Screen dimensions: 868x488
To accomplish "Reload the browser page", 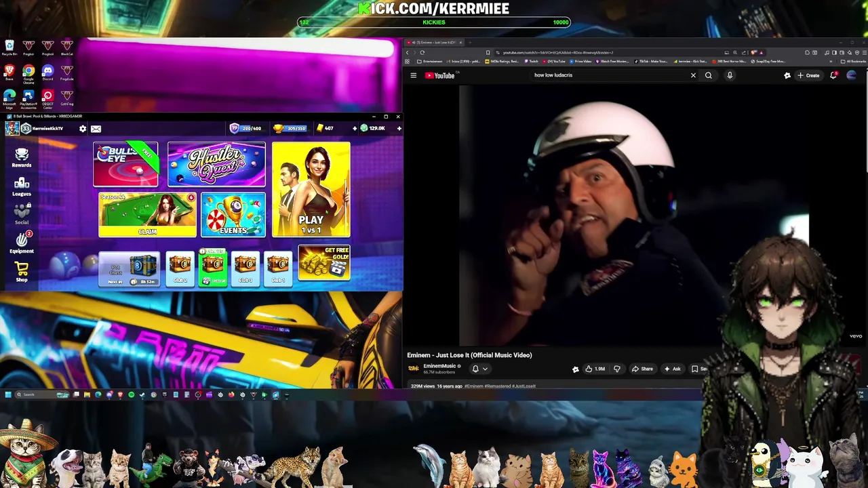I will click(422, 52).
